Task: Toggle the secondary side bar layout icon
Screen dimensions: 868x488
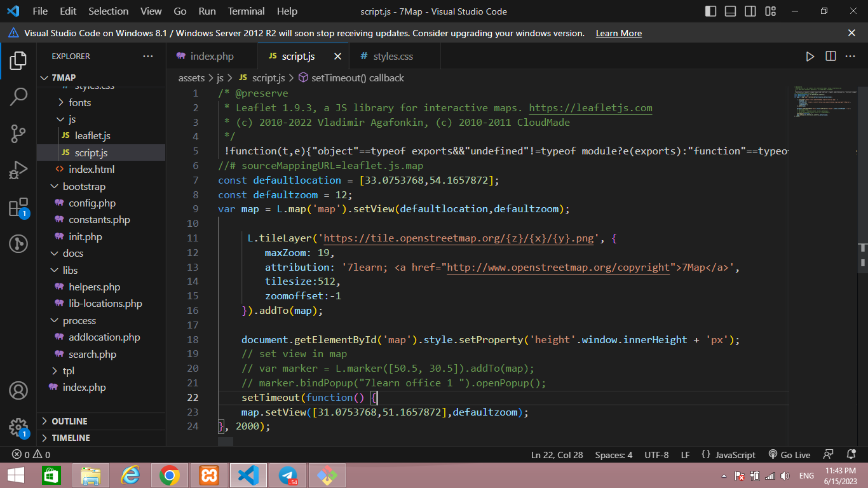Action: click(750, 11)
